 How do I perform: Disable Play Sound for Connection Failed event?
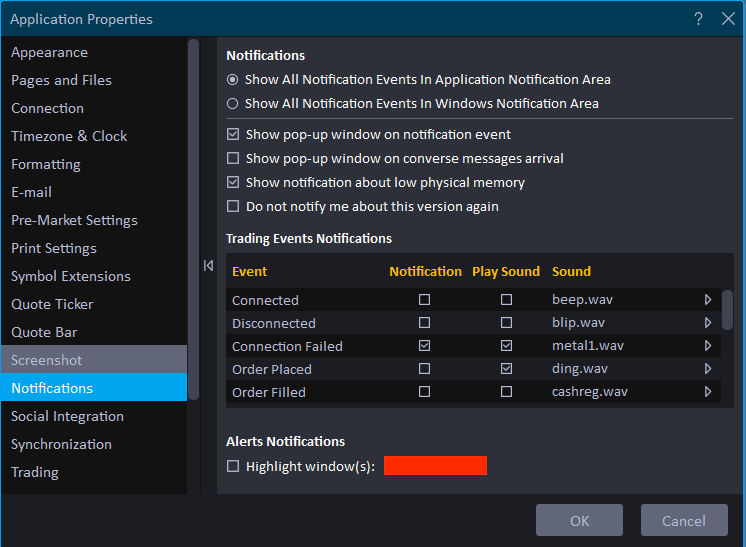506,346
